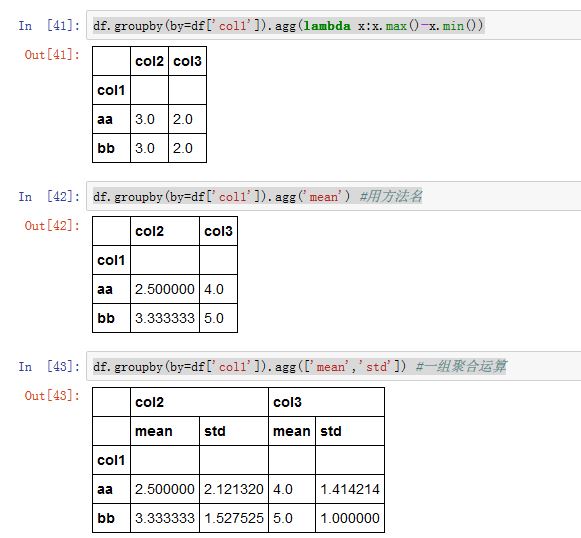Click the In [42] code cell input
This screenshot has width=581, height=538.
pyautogui.click(x=333, y=196)
